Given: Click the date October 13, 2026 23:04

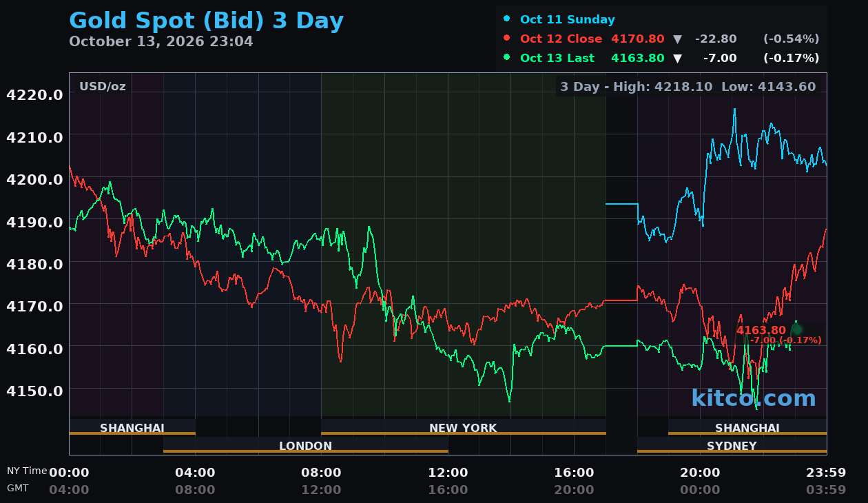Looking at the screenshot, I should point(161,41).
